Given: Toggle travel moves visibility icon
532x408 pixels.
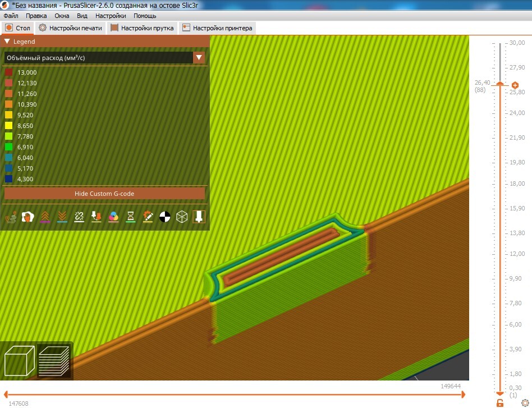Looking at the screenshot, I should tap(11, 217).
